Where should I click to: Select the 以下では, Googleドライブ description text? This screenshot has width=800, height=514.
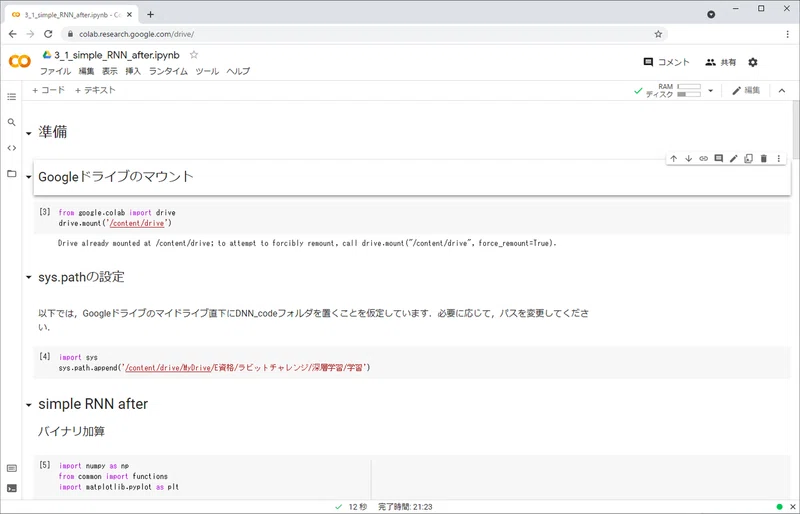(x=314, y=320)
